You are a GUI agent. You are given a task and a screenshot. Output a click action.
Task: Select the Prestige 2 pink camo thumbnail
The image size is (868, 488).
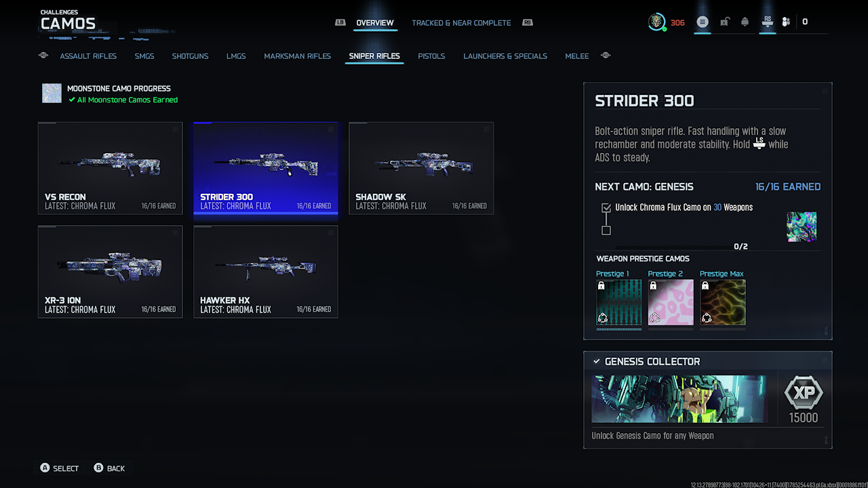(671, 302)
